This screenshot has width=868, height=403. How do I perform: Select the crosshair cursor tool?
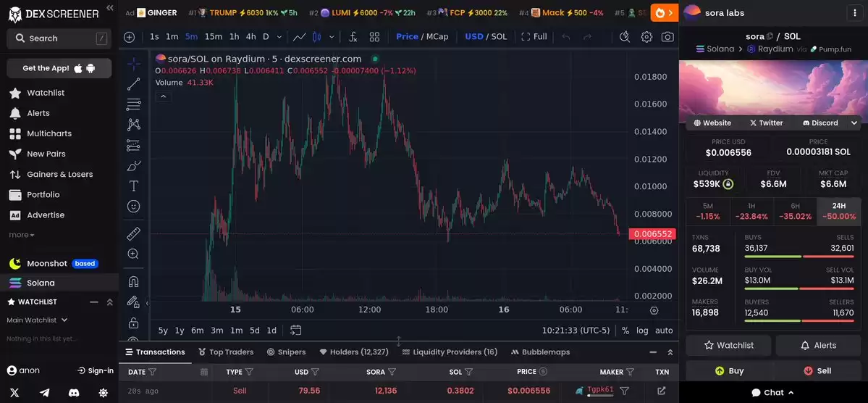click(133, 64)
